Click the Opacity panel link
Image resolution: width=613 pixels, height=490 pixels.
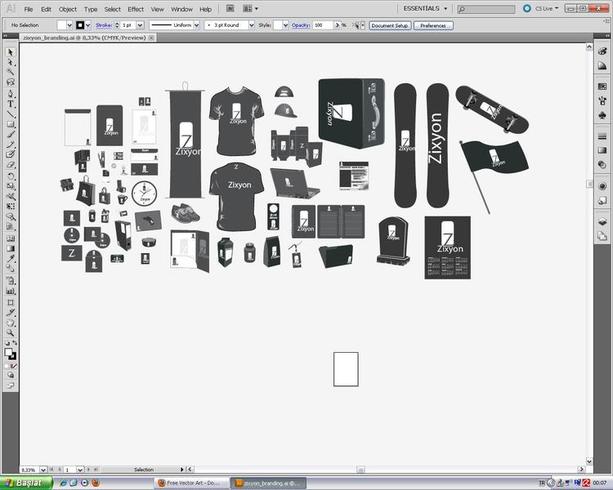(x=301, y=25)
